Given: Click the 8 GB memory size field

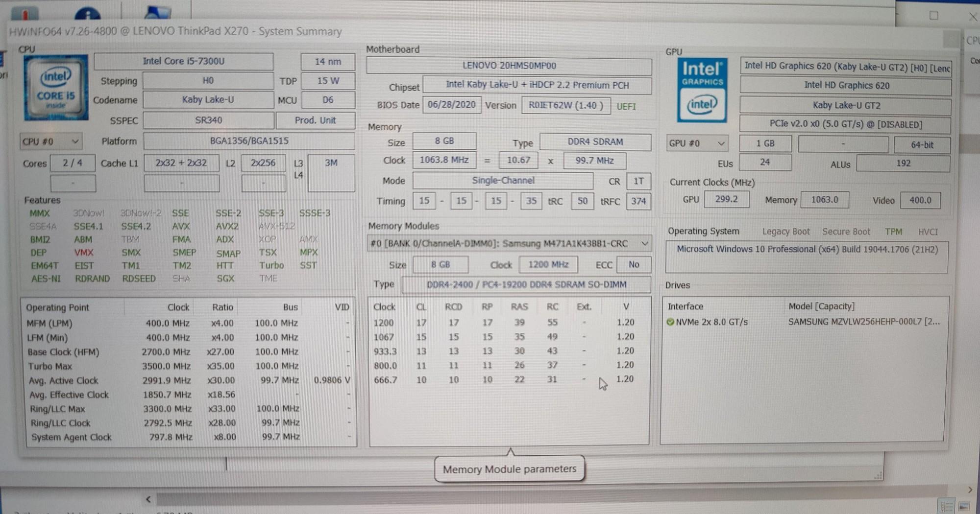Looking at the screenshot, I should (x=444, y=141).
